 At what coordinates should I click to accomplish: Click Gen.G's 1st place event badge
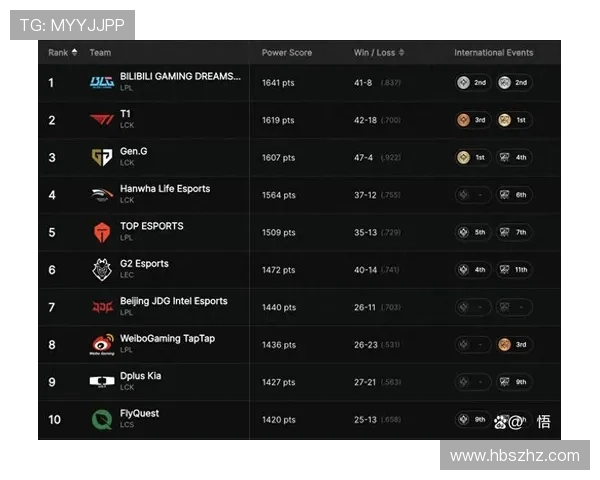coord(472,157)
